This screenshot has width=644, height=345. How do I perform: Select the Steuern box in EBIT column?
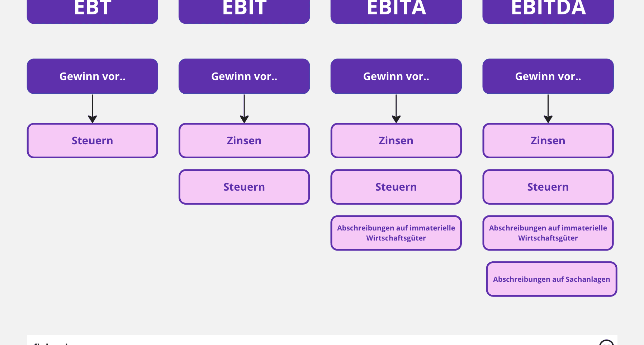point(244,187)
